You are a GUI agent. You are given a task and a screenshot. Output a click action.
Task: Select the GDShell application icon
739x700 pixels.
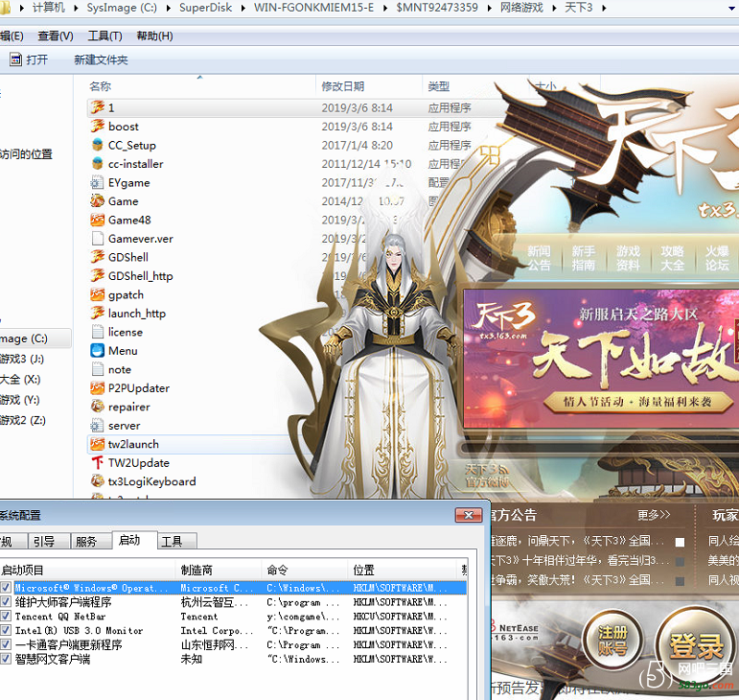click(x=98, y=257)
